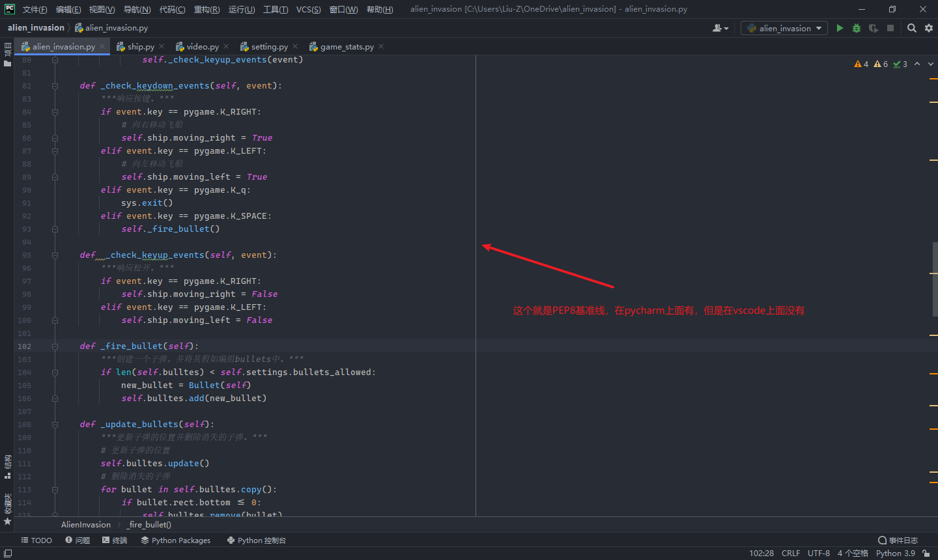Screen dimensions: 938x560
Task: Click the PyCharm logo icon
Action: click(x=10, y=9)
